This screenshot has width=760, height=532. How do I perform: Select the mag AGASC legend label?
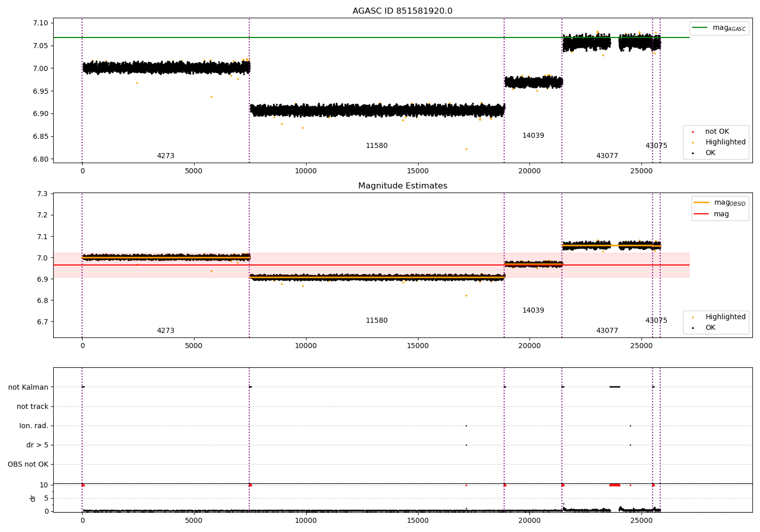point(729,28)
